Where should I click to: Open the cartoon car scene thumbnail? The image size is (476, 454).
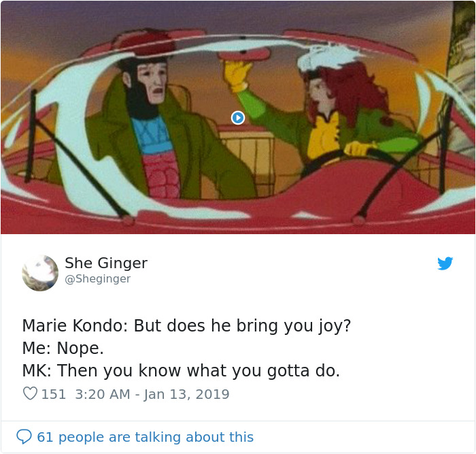click(x=238, y=117)
